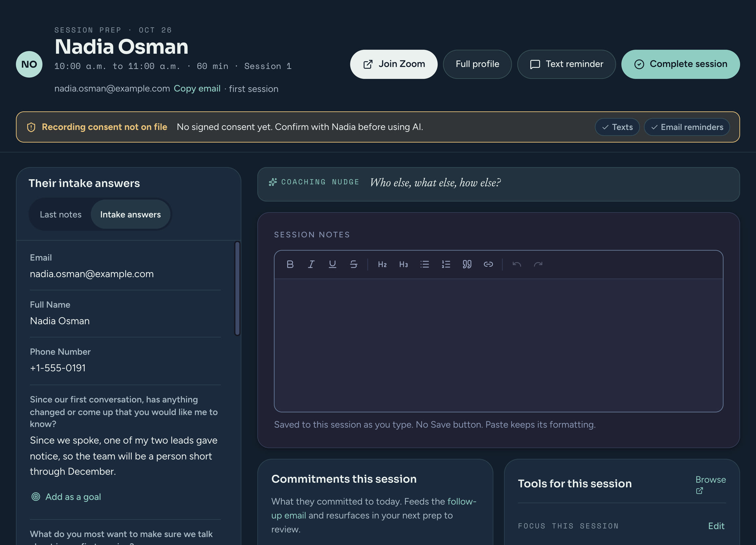
Task: Click the intake email nadia.osman@example.com value
Action: coord(92,274)
